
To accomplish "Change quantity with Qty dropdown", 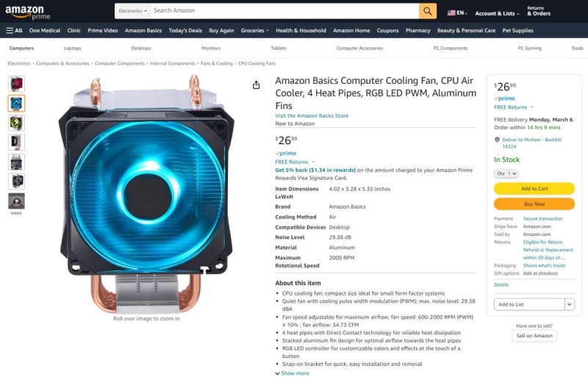I will point(506,173).
